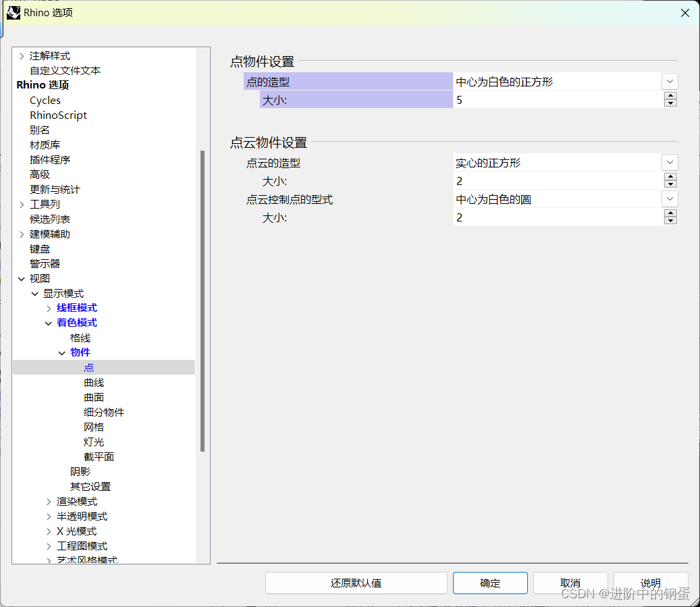Click the 工程图模式 tree label

click(82, 546)
